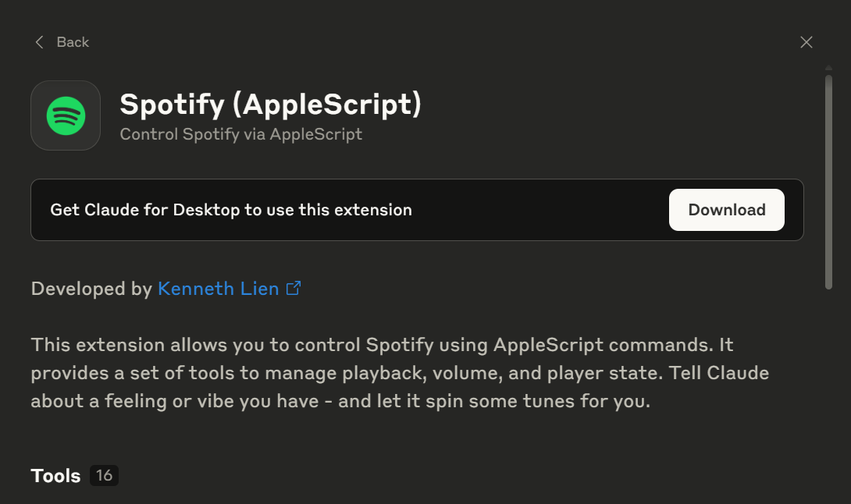Go back using the Back button

(62, 42)
